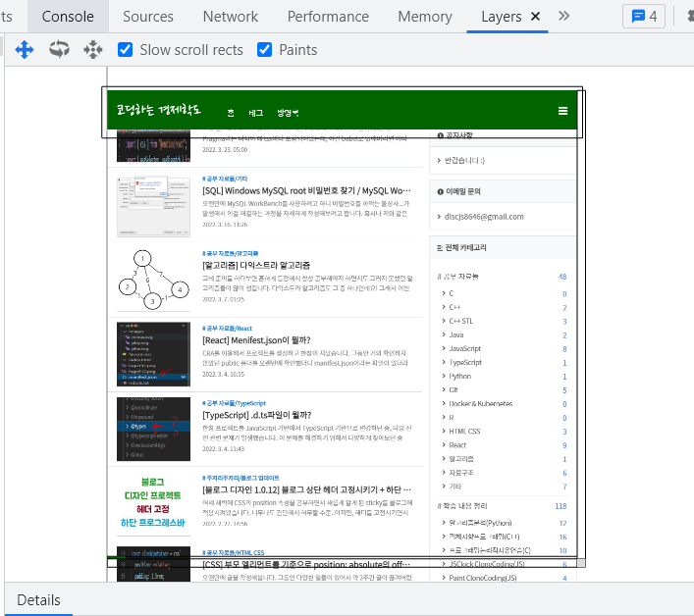This screenshot has height=616, width=694.
Task: Open the Java category link
Action: coord(456,334)
